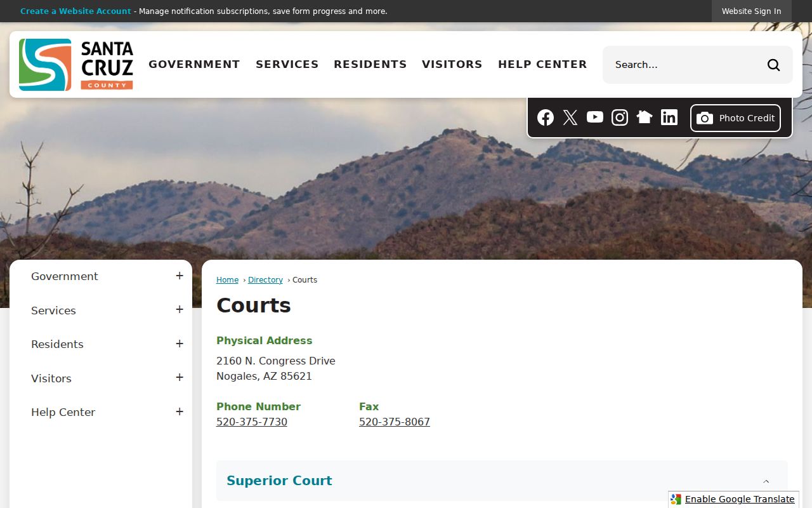Expand Help Center in the sidebar
The image size is (812, 508).
[180, 411]
